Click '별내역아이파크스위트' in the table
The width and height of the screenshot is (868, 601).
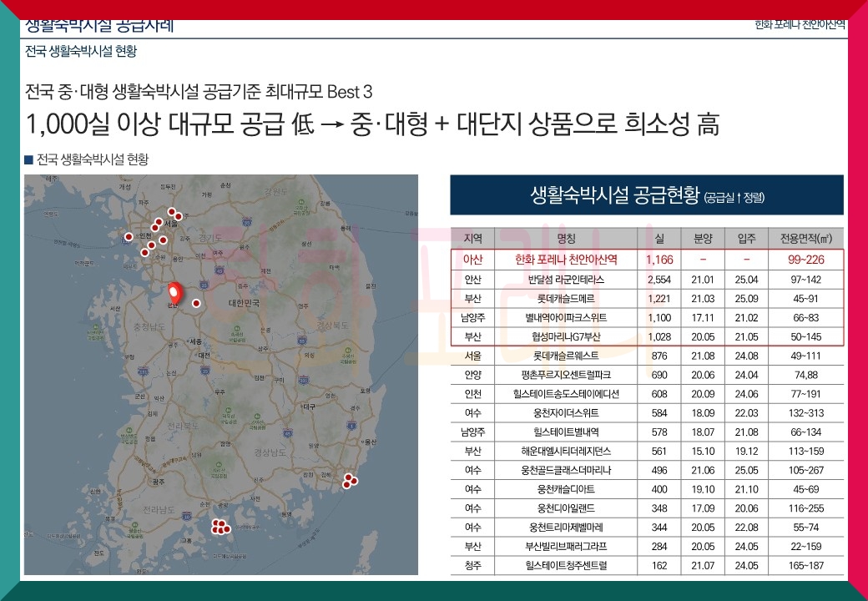(x=567, y=318)
